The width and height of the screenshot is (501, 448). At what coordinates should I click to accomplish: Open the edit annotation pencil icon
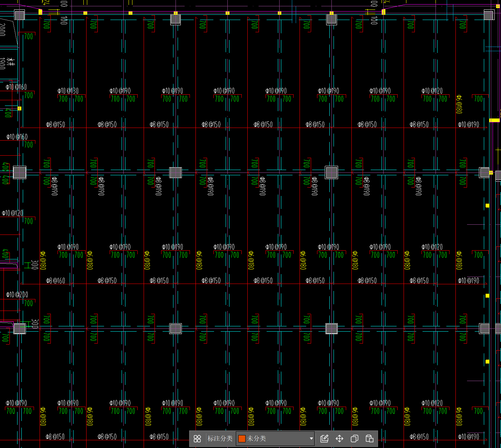pyautogui.click(x=324, y=439)
